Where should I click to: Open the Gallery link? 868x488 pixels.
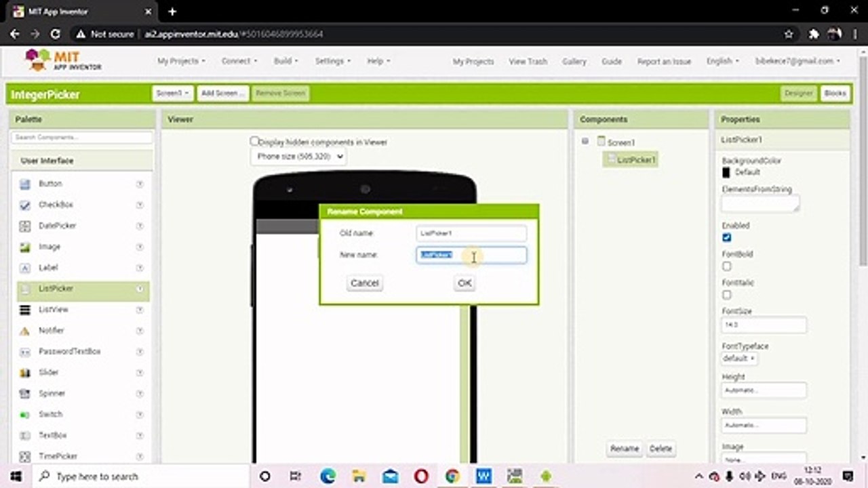tap(574, 62)
